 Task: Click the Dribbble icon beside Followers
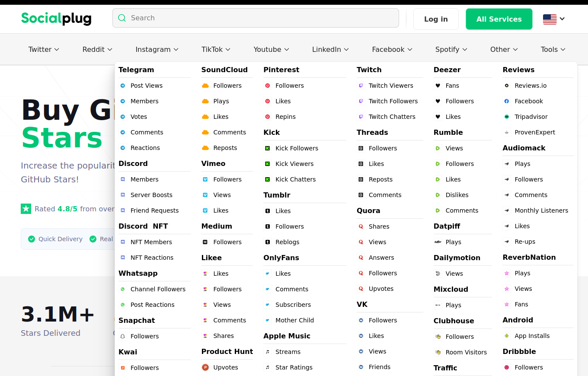point(507,367)
